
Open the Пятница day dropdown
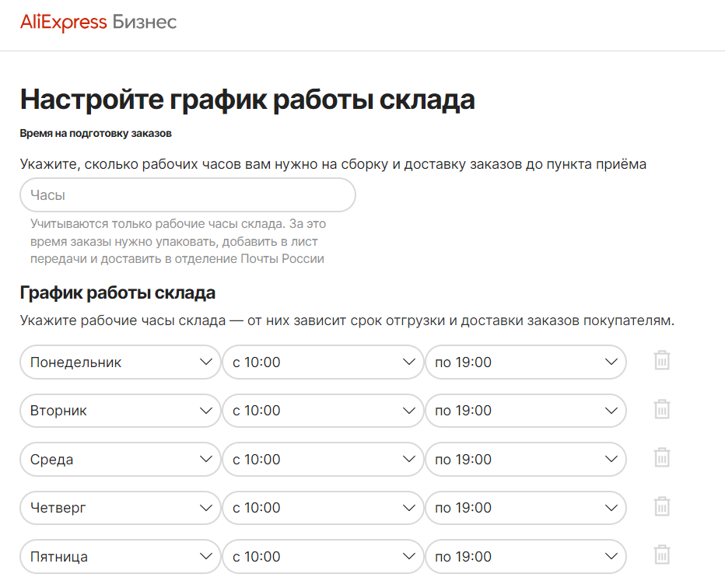(x=121, y=557)
